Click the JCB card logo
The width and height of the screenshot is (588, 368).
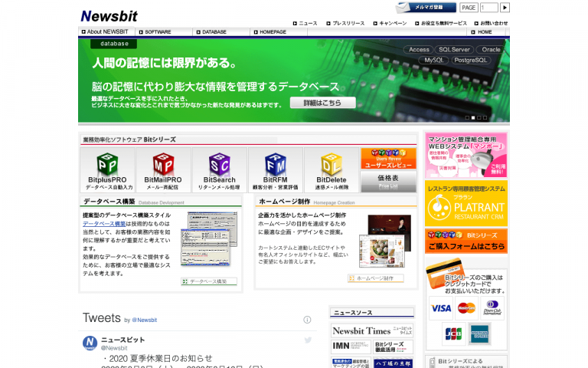[453, 333]
